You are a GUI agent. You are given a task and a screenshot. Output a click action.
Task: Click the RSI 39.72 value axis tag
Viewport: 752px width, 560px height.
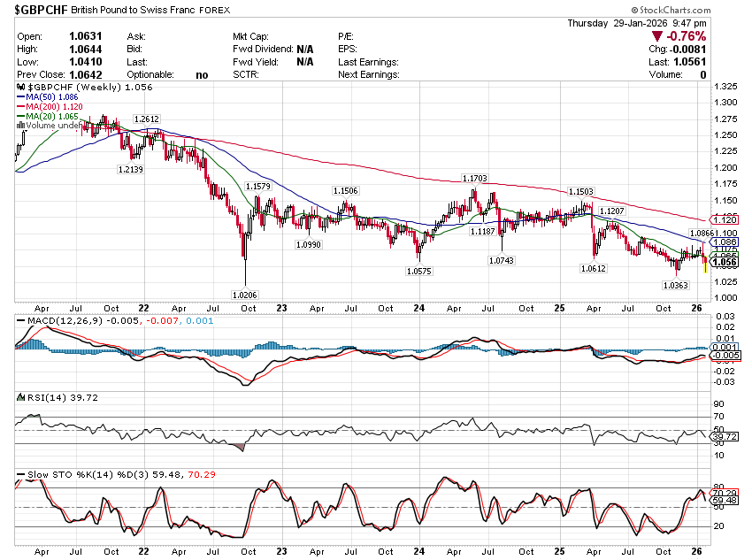pos(725,436)
